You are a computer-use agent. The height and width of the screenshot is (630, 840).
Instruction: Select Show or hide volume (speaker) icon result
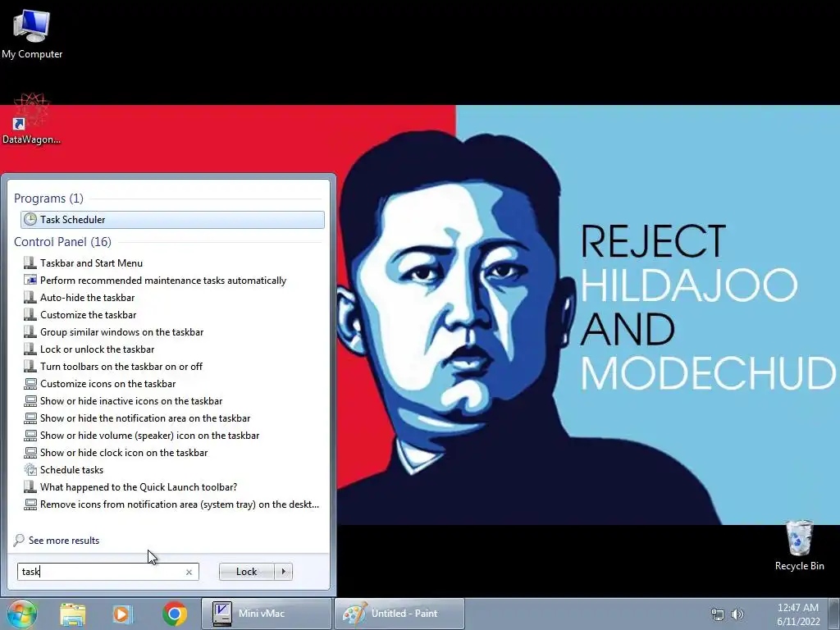pos(149,435)
